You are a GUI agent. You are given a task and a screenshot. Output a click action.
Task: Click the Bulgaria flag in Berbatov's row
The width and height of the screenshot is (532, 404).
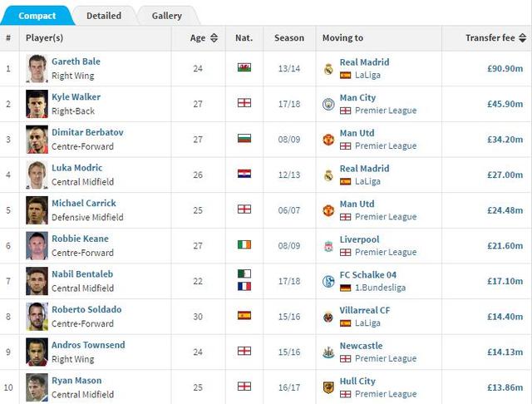(244, 138)
